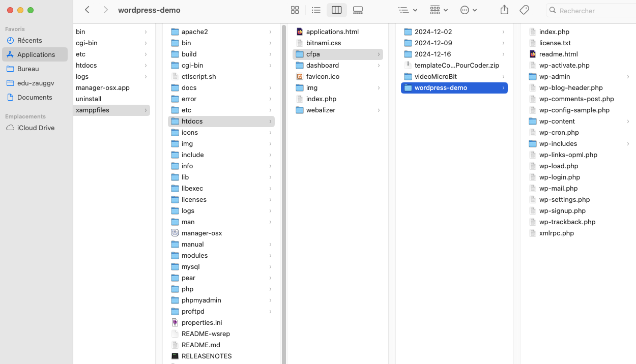
Task: Select the readme.html file icon
Action: pos(533,54)
